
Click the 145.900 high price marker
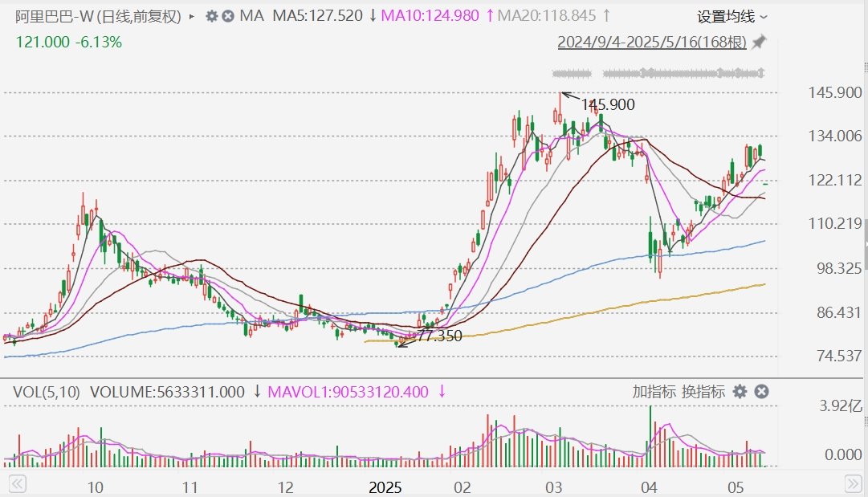(x=607, y=104)
